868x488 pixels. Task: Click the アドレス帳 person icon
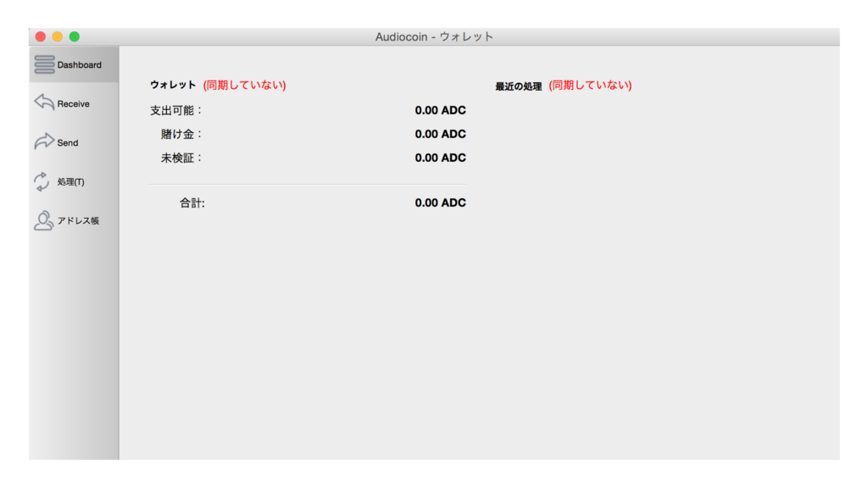pos(43,220)
